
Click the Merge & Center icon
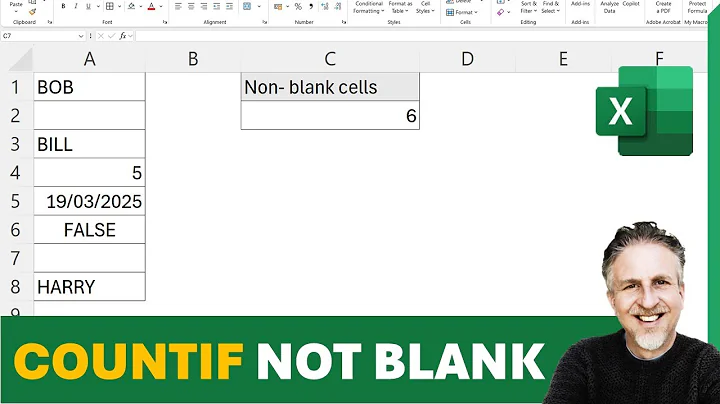coord(247,6)
